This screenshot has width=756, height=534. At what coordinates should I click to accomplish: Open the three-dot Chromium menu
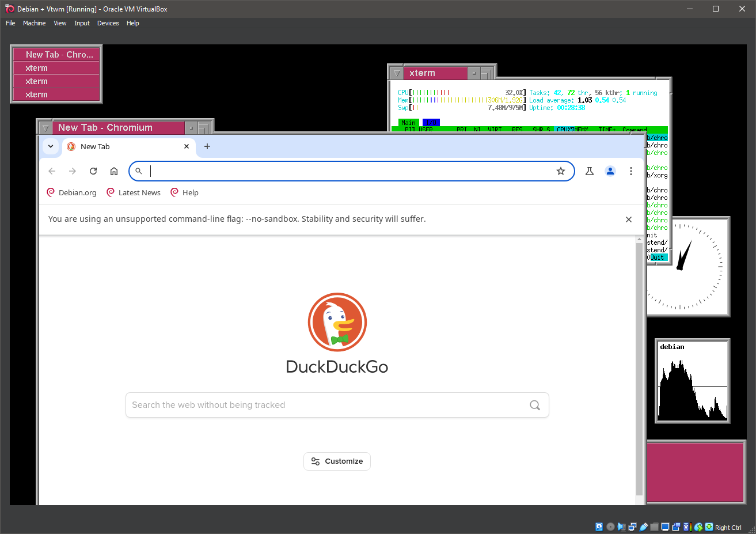click(x=631, y=171)
